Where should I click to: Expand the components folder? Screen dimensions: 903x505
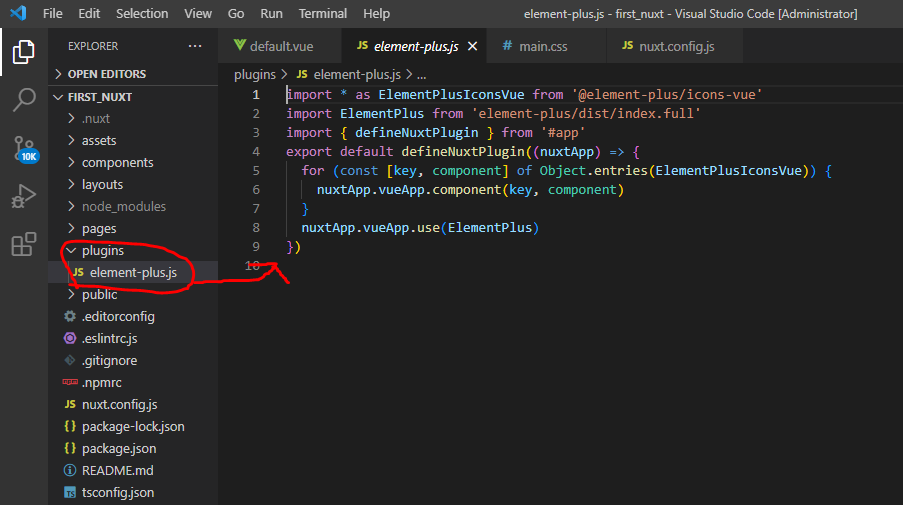(117, 162)
